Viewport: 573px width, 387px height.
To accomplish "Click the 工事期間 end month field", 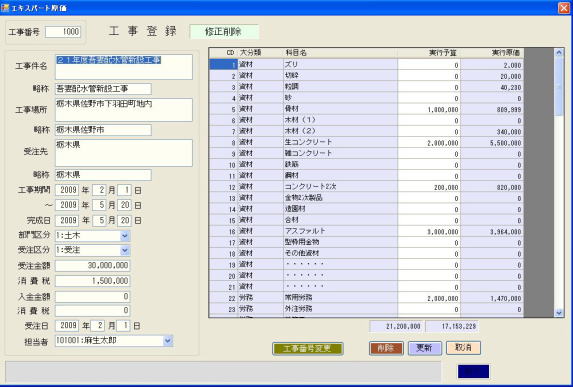I will point(99,205).
